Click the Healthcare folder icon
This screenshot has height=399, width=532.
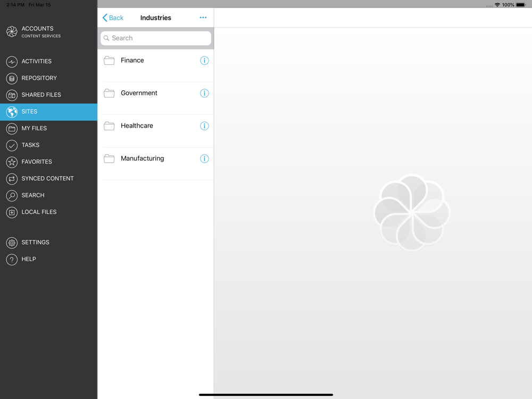[x=109, y=126]
